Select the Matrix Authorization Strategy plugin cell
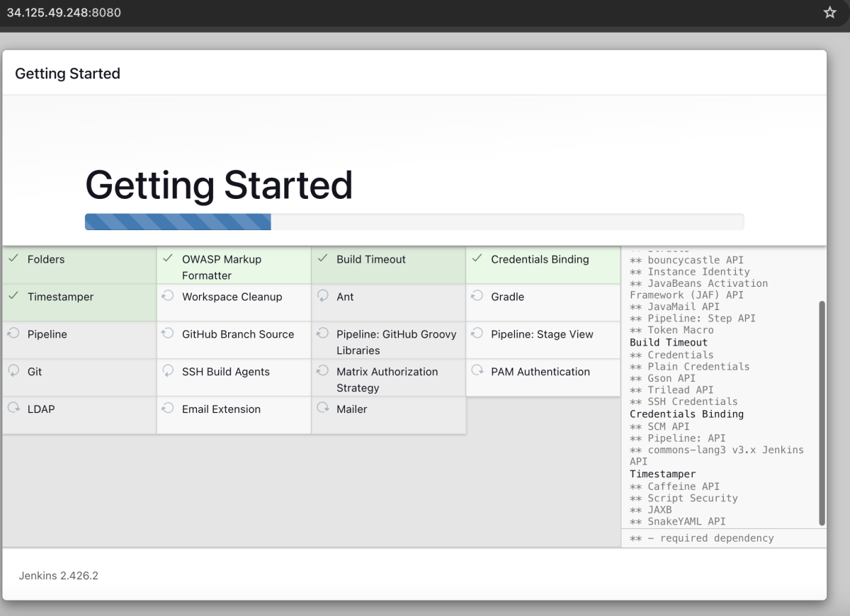The image size is (850, 616). [388, 378]
